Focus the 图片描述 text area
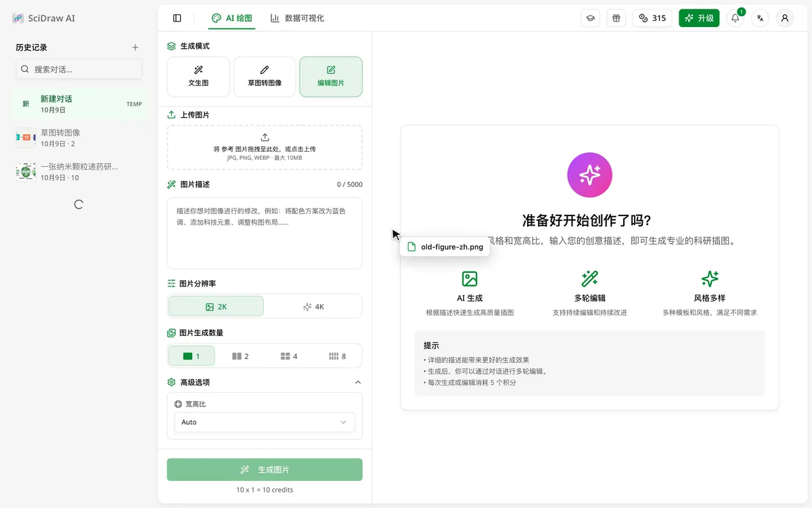This screenshot has height=508, width=812. 265,233
